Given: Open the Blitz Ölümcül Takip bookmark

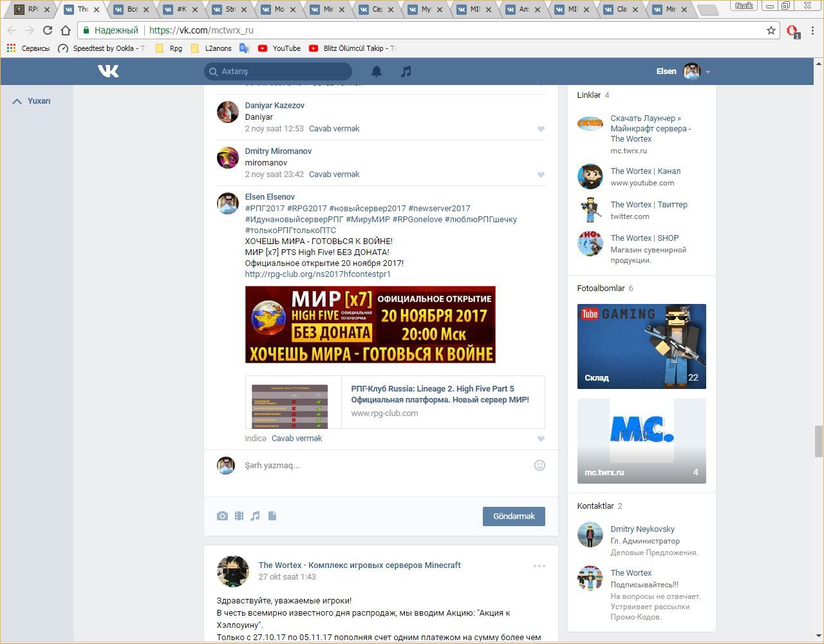Looking at the screenshot, I should point(352,48).
